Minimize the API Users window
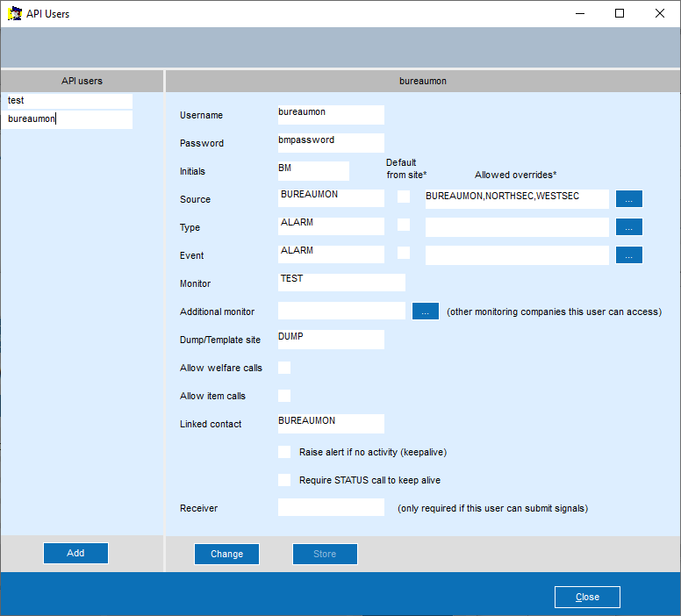 (580, 13)
